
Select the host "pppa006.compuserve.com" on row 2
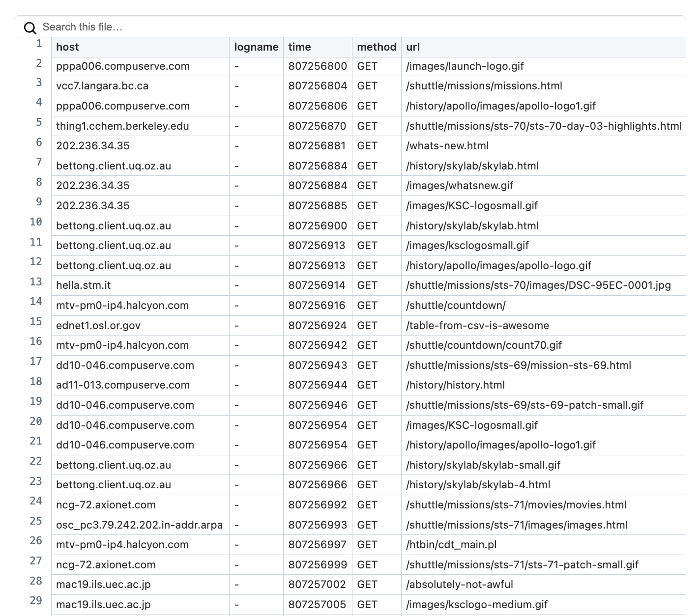click(x=123, y=66)
